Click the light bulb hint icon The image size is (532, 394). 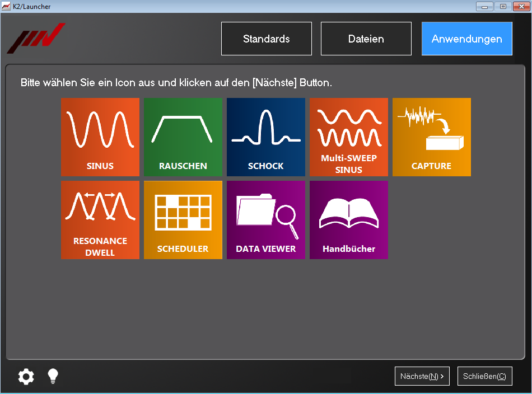[x=53, y=376]
